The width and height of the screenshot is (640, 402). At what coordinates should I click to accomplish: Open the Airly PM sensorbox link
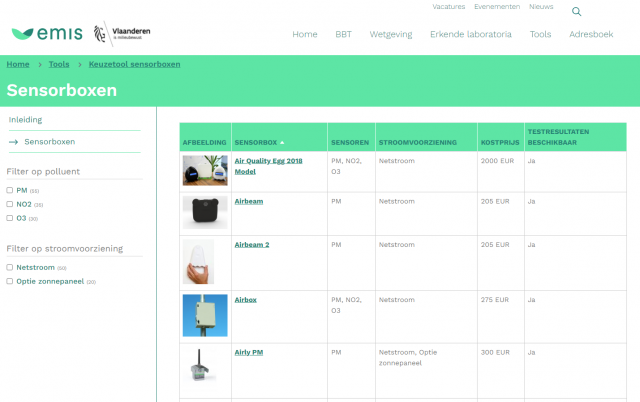(x=249, y=352)
